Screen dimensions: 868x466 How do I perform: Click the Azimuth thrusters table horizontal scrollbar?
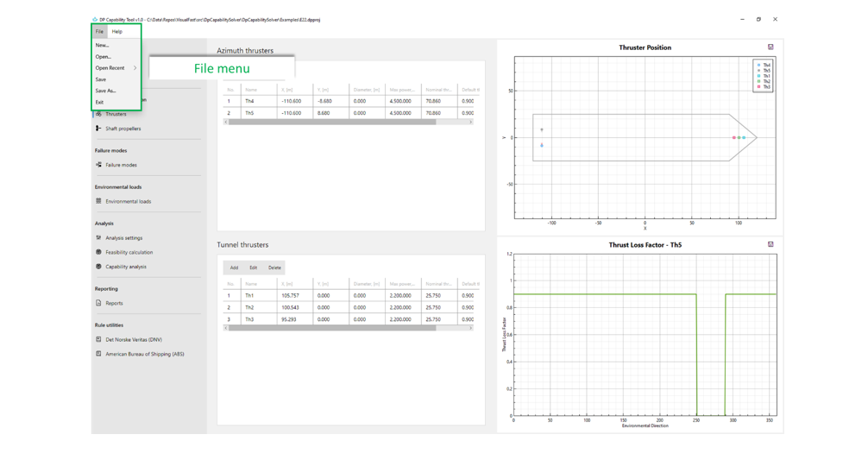[x=332, y=123]
